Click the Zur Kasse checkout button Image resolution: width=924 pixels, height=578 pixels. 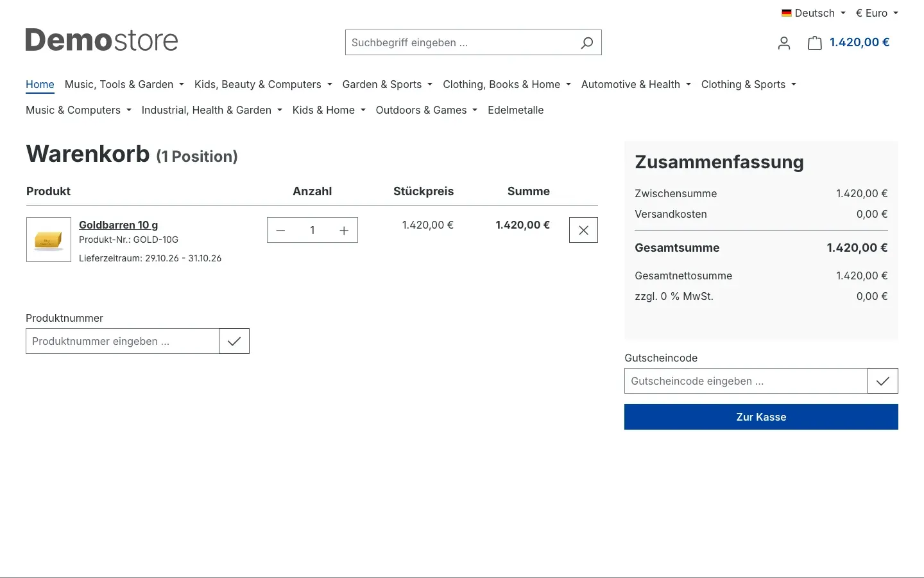(x=761, y=417)
